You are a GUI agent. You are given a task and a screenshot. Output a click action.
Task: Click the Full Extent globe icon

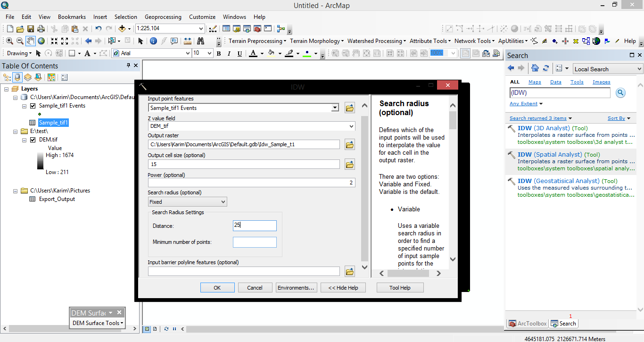[x=41, y=41]
